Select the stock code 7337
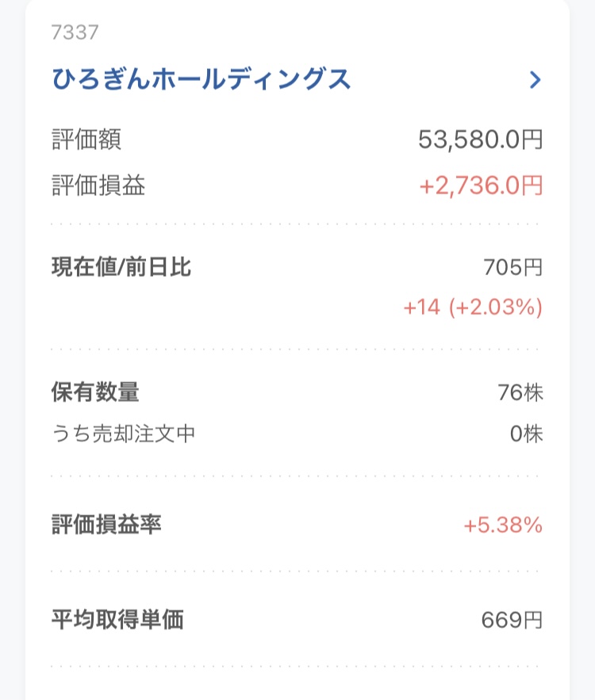Image resolution: width=595 pixels, height=700 pixels. [75, 33]
